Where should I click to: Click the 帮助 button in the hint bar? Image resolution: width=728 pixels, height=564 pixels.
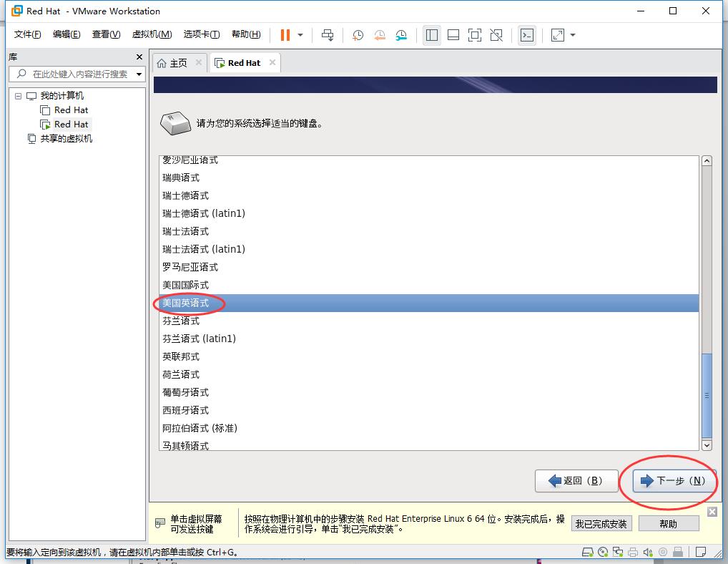pyautogui.click(x=669, y=524)
